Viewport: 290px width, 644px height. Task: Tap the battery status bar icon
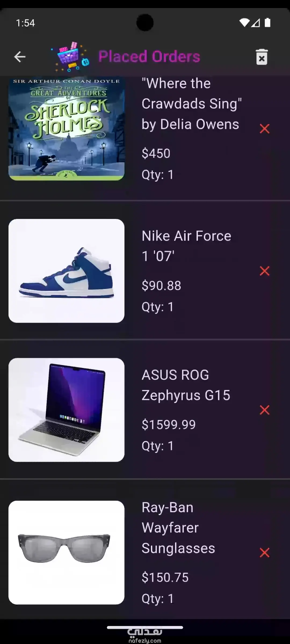tap(267, 23)
